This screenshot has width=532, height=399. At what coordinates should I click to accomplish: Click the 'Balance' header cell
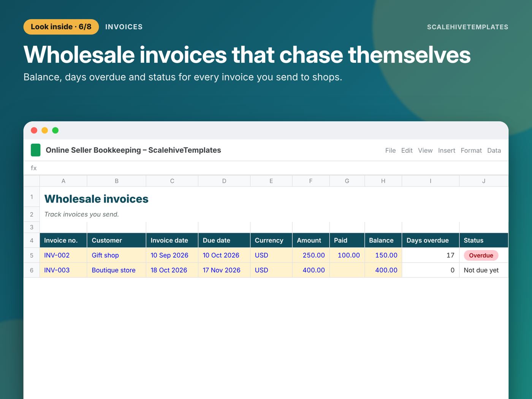click(x=383, y=241)
